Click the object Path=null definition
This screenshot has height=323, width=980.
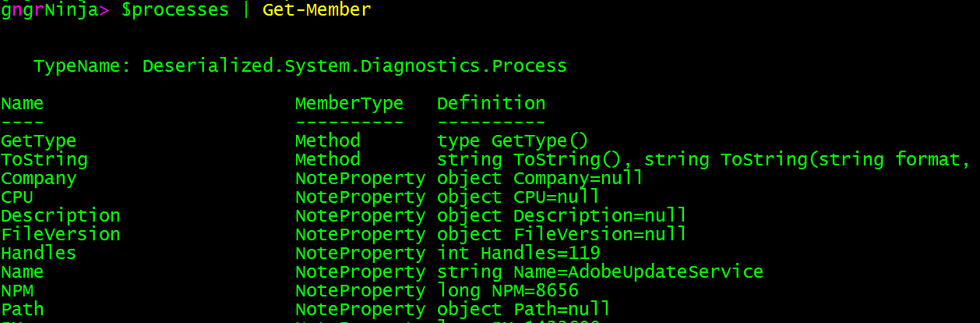(x=523, y=309)
